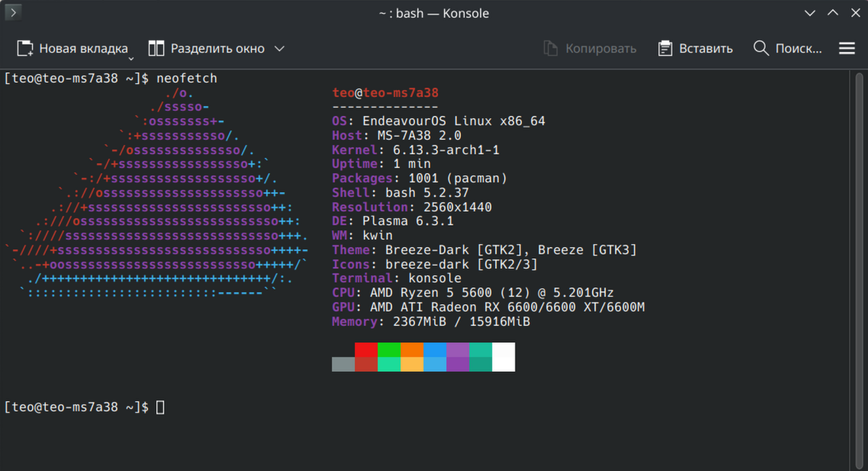This screenshot has width=868, height=471.
Task: Click the Host value 'MS-7A38 2.0'
Action: 419,136
